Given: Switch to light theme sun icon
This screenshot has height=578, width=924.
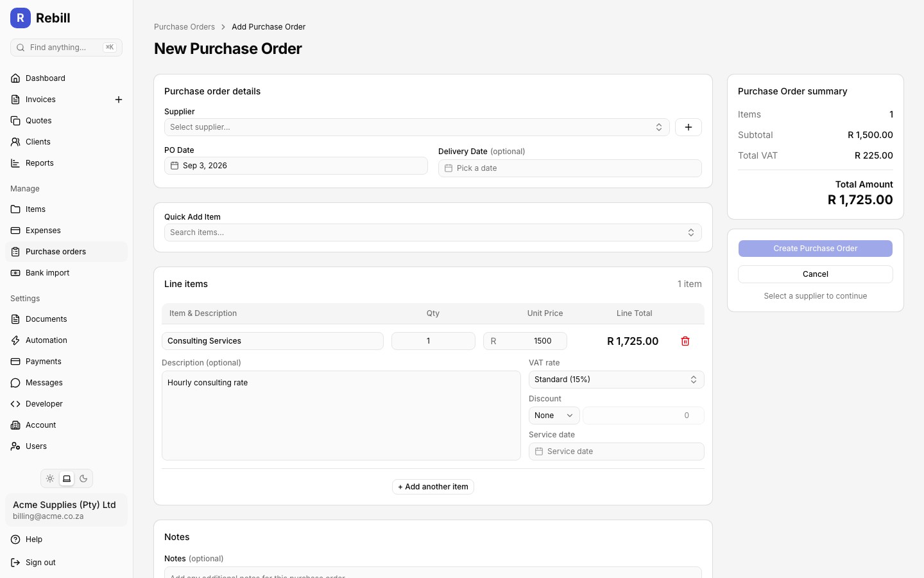Looking at the screenshot, I should click(x=50, y=478).
